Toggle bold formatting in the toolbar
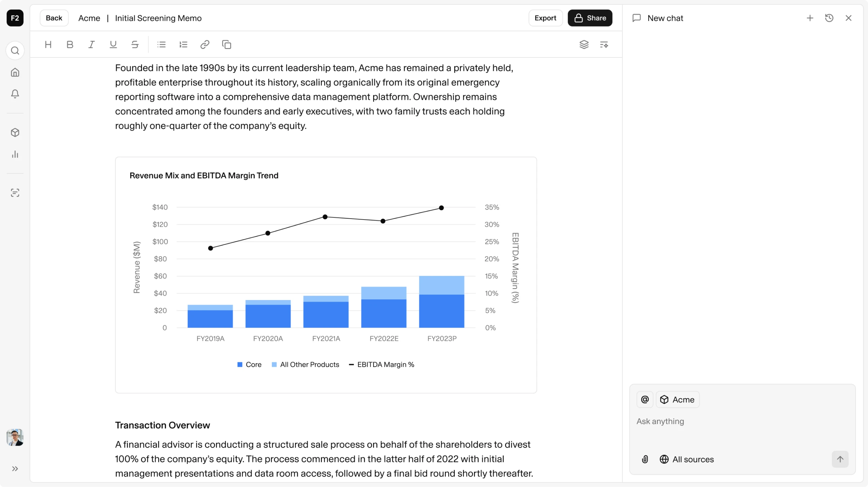Image resolution: width=868 pixels, height=487 pixels. pyautogui.click(x=70, y=44)
